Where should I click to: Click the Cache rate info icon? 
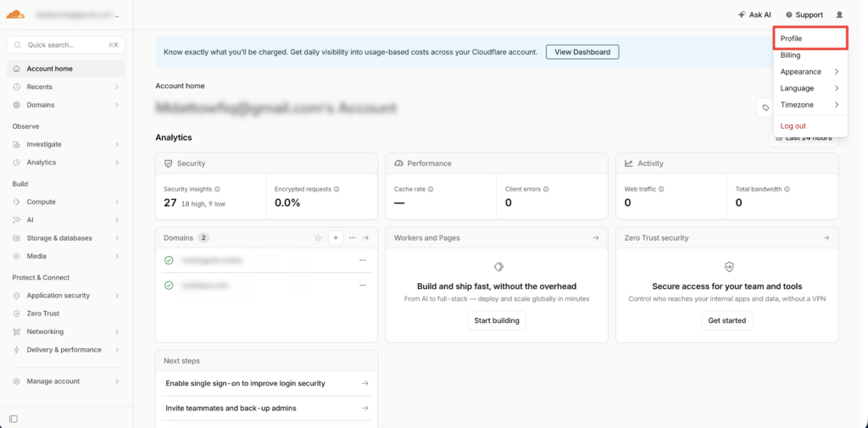[431, 189]
